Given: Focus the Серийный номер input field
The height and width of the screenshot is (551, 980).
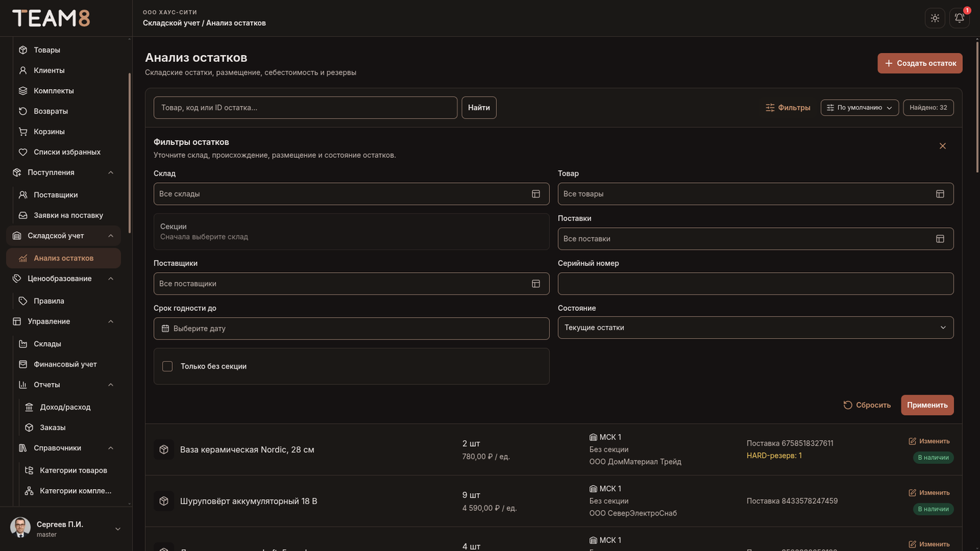Looking at the screenshot, I should 755,284.
